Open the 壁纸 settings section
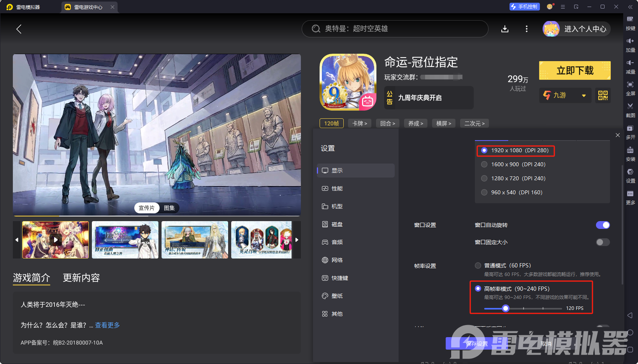The height and width of the screenshot is (364, 638). (x=337, y=295)
